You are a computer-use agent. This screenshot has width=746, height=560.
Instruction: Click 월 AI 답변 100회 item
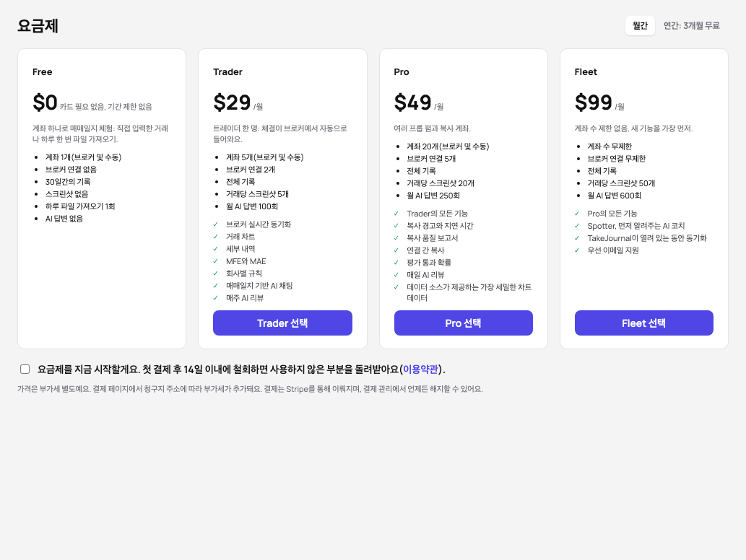(252, 206)
